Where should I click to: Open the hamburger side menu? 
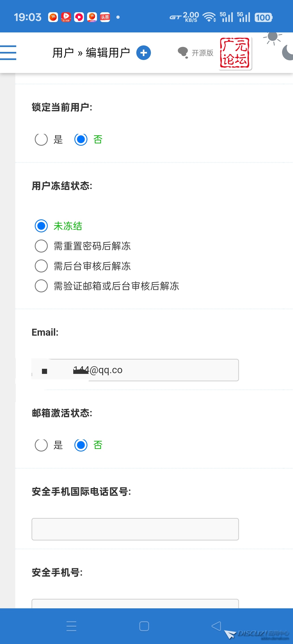(8, 53)
